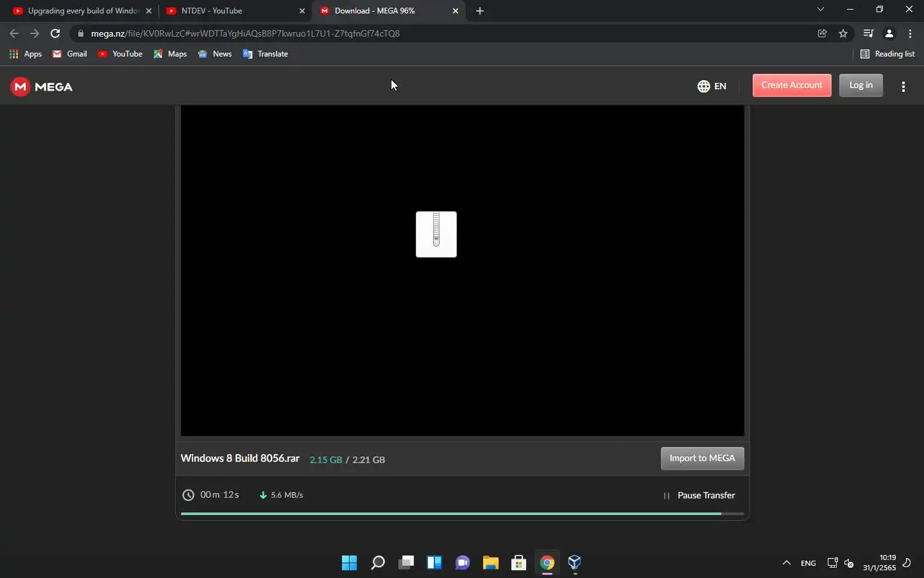The width and height of the screenshot is (924, 578).
Task: Reload the current page
Action: click(55, 33)
